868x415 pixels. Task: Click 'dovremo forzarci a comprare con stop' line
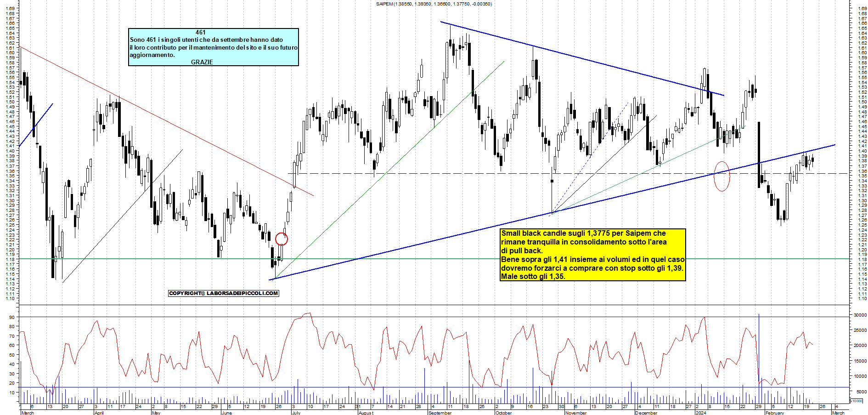point(592,268)
